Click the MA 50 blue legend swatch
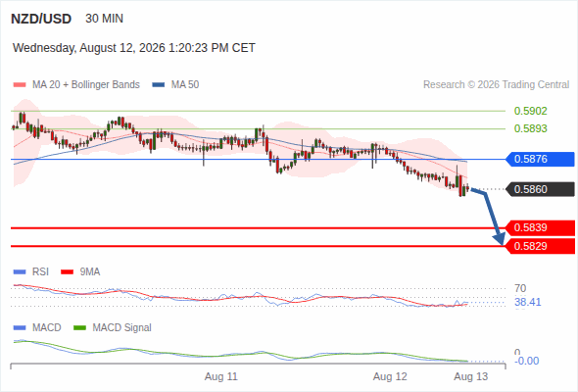 point(158,85)
